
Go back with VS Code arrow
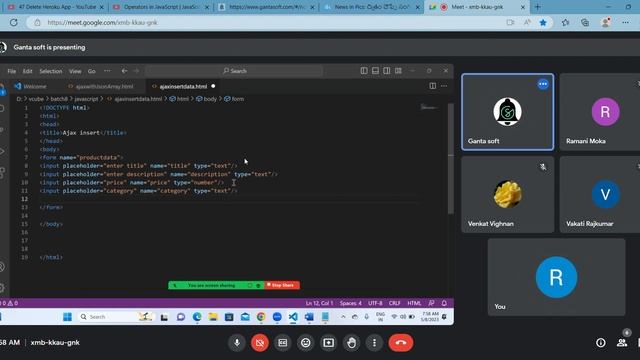(124, 71)
